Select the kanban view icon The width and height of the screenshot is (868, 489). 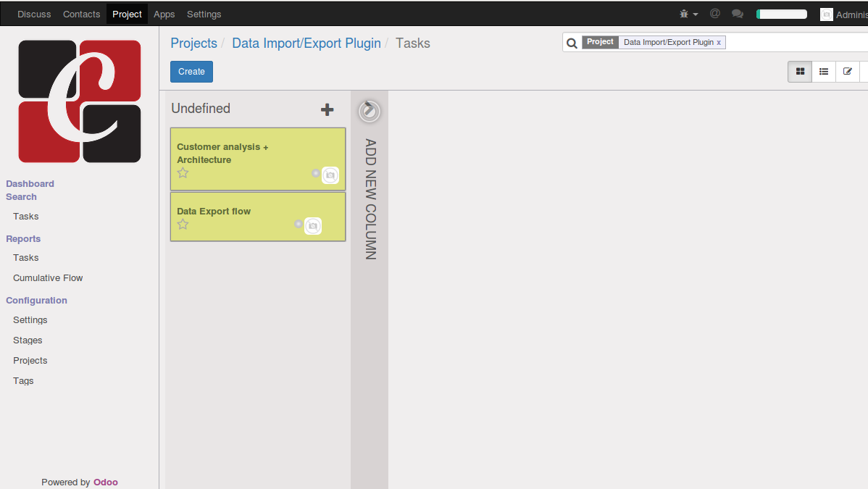[x=800, y=72]
